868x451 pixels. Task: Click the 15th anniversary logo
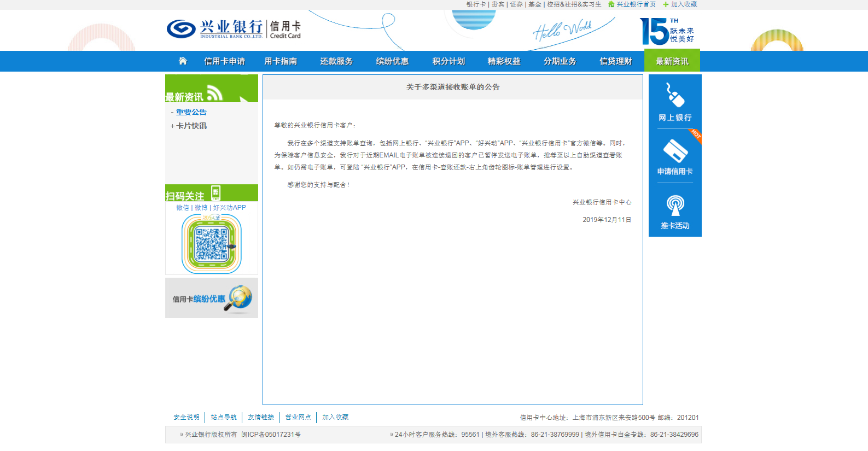click(667, 31)
